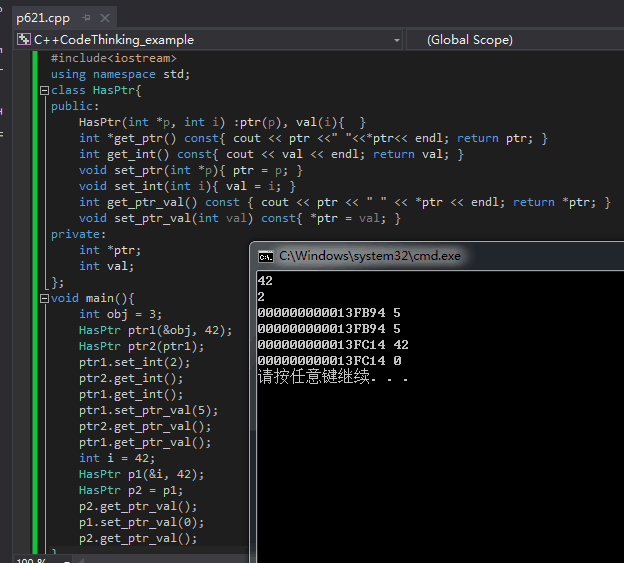
Task: Collapse the void main() code block
Action: pyautogui.click(x=43, y=299)
